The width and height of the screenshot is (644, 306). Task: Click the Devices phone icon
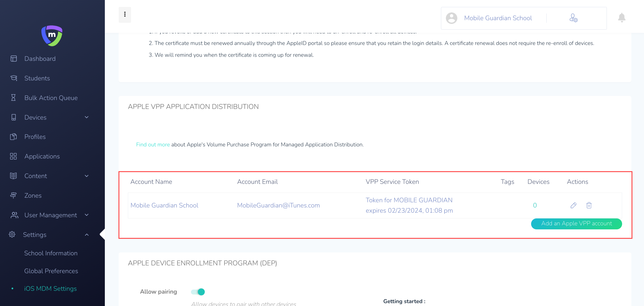click(14, 117)
